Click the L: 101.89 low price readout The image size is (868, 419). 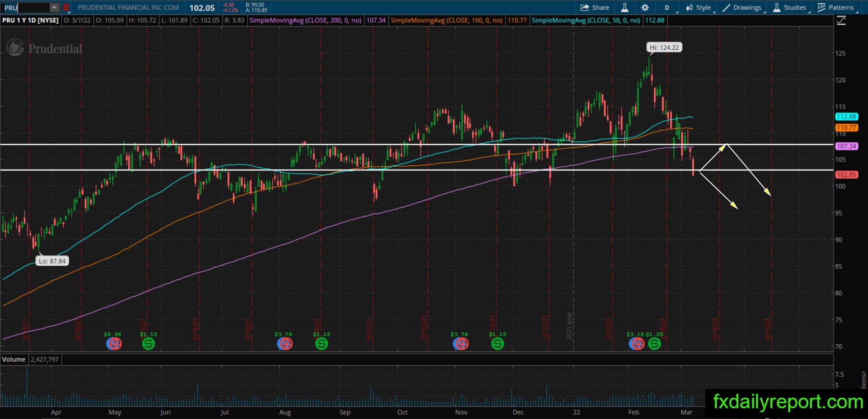click(x=175, y=20)
